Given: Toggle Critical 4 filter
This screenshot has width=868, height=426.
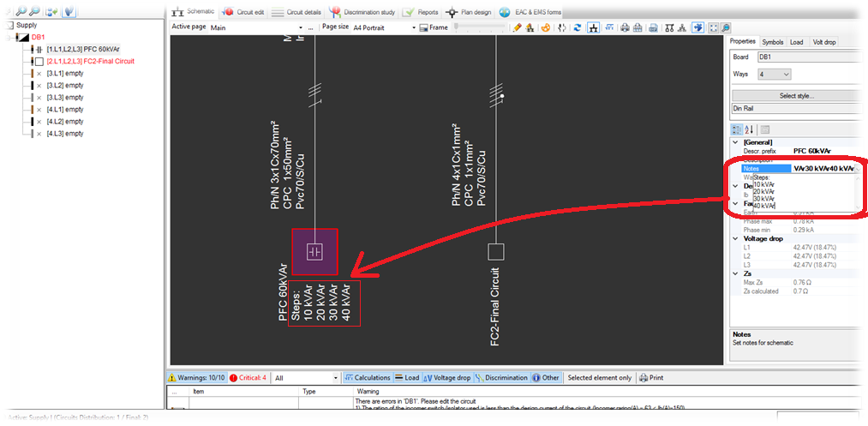Looking at the screenshot, I should (x=248, y=378).
